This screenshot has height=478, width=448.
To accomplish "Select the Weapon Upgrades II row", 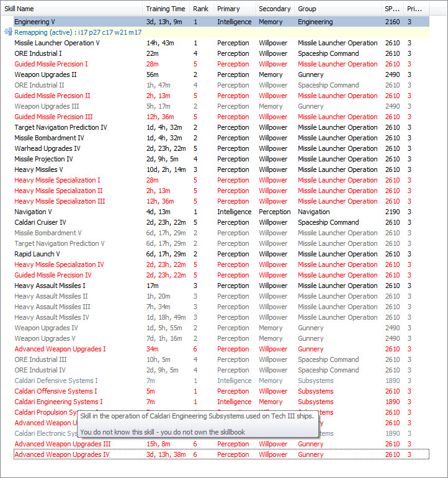I will 222,74.
